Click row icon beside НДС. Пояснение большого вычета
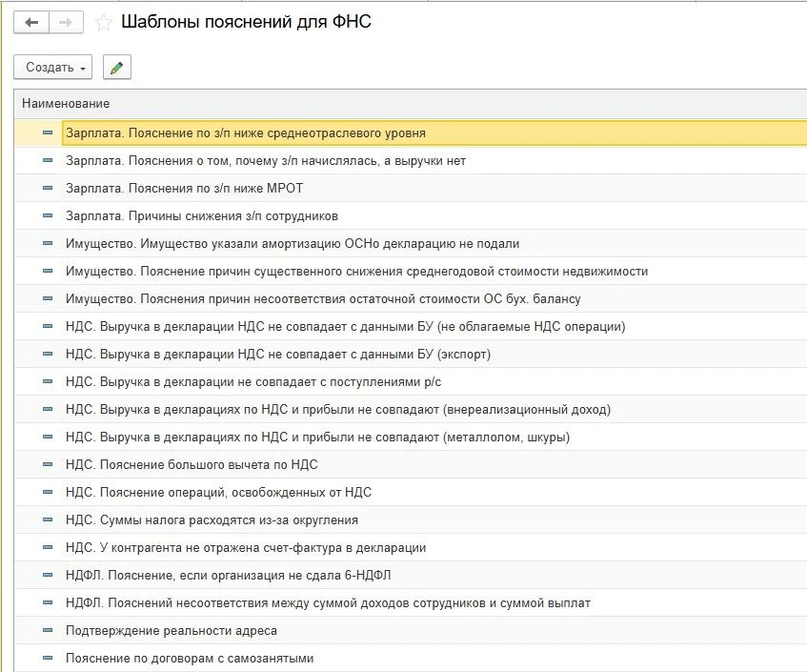 (48, 465)
